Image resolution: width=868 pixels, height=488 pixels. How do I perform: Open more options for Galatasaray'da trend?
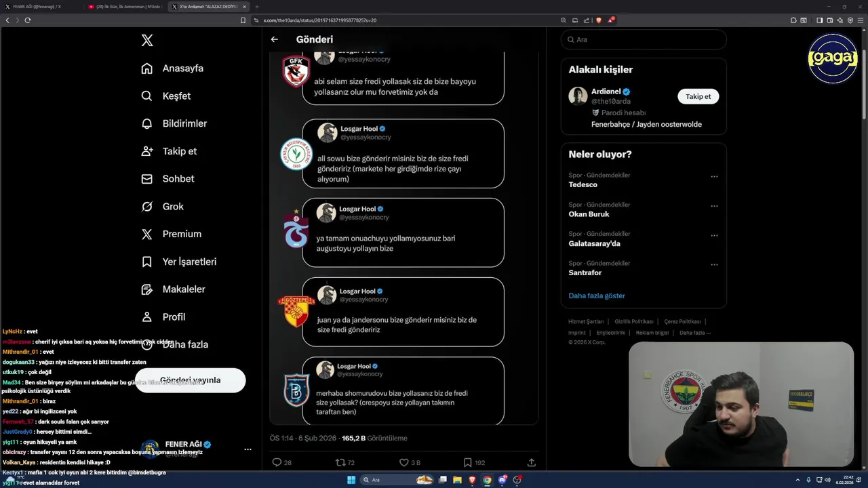(x=714, y=235)
